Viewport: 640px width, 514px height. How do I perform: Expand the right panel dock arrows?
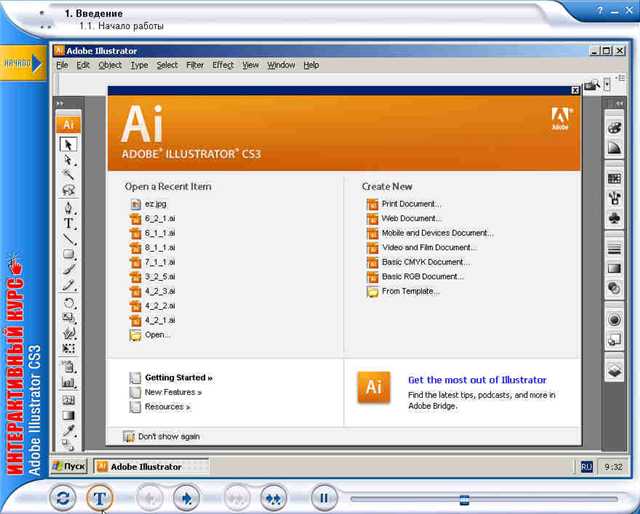[620, 104]
